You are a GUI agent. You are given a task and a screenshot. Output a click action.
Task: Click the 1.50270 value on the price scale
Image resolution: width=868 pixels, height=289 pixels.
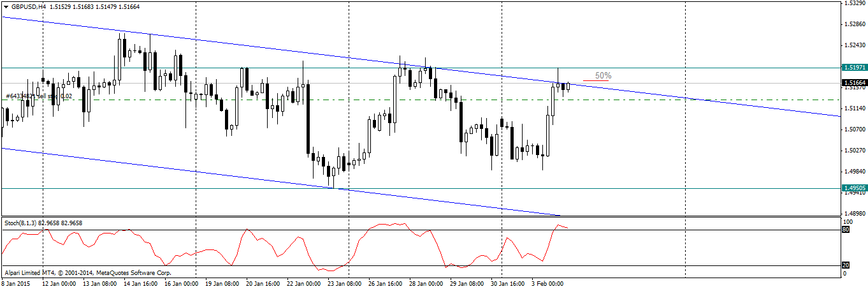854,151
